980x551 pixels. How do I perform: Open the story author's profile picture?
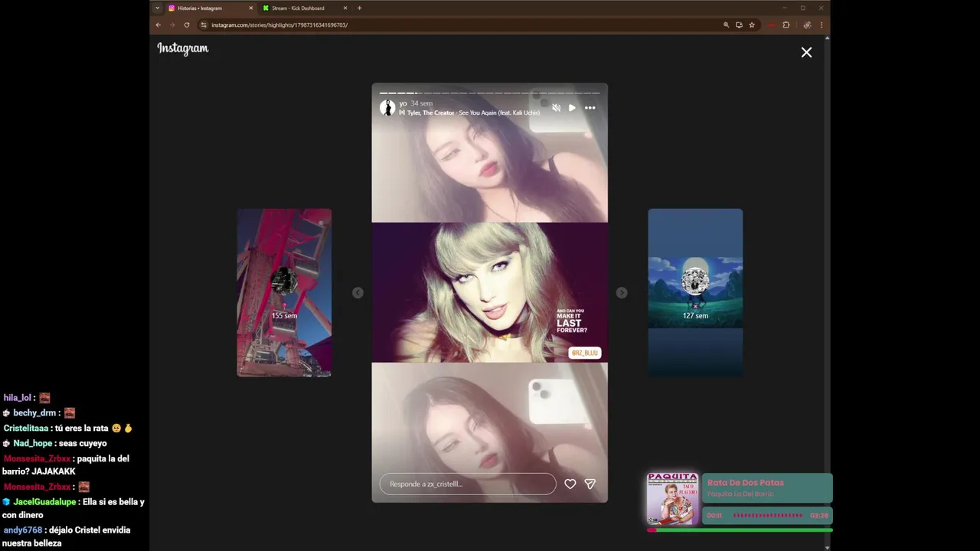tap(387, 108)
